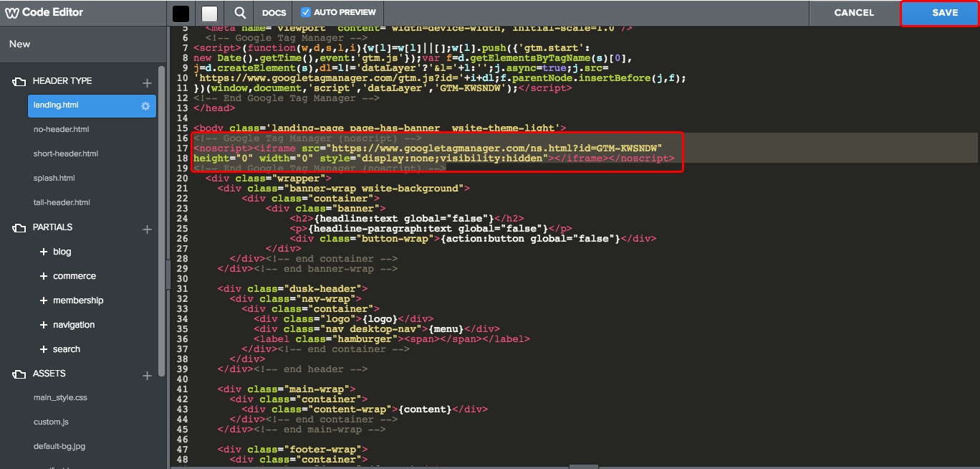980x469 pixels.
Task: Place cursor on the noscript iframe line
Action: [x=428, y=148]
